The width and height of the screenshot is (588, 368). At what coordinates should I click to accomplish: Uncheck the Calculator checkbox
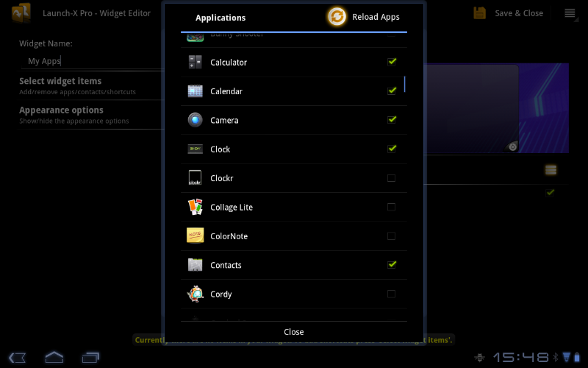[392, 62]
